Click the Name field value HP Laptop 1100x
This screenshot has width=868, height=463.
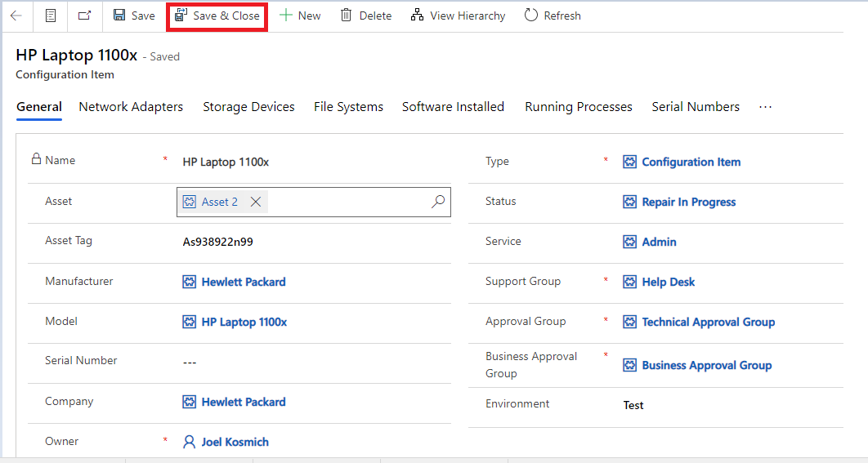click(x=226, y=162)
